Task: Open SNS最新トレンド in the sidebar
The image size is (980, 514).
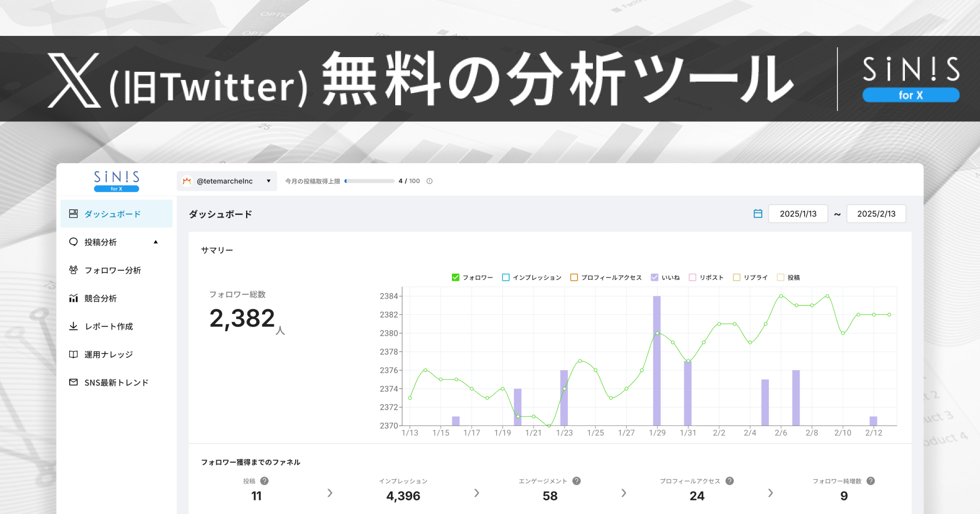Action: [117, 382]
